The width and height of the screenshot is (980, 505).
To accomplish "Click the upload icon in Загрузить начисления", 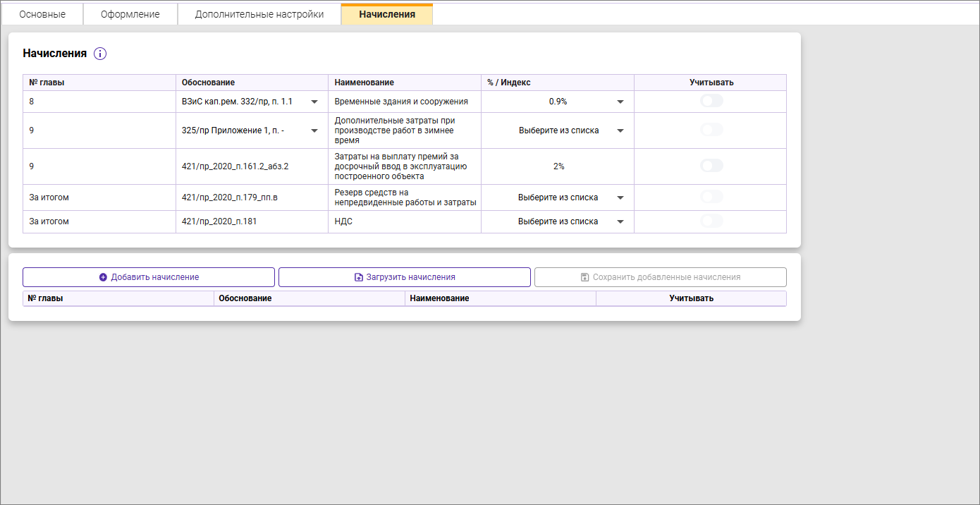I will [x=358, y=277].
